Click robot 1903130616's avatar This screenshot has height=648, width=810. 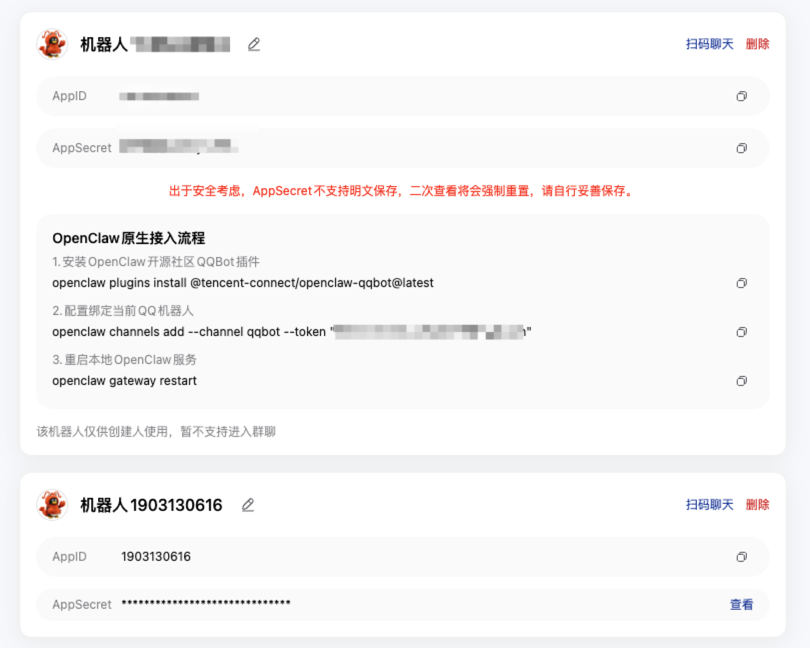pyautogui.click(x=52, y=505)
